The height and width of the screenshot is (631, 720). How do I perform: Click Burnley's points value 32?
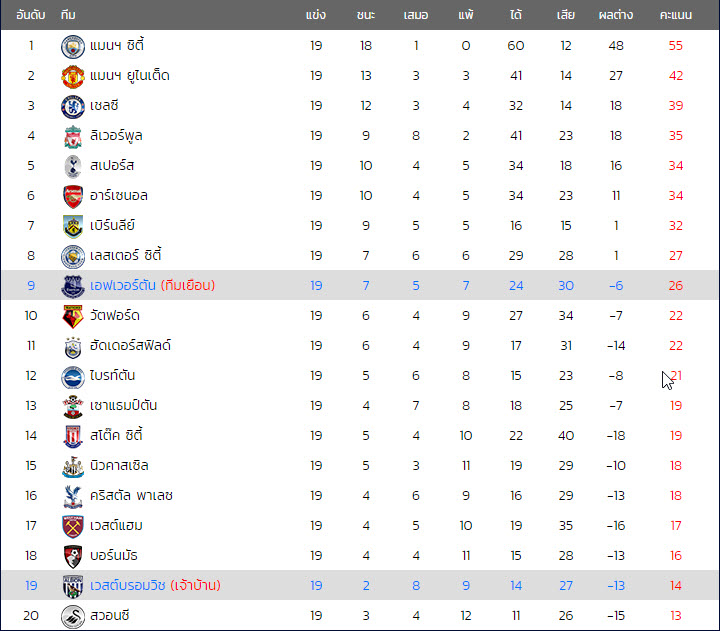(x=675, y=225)
